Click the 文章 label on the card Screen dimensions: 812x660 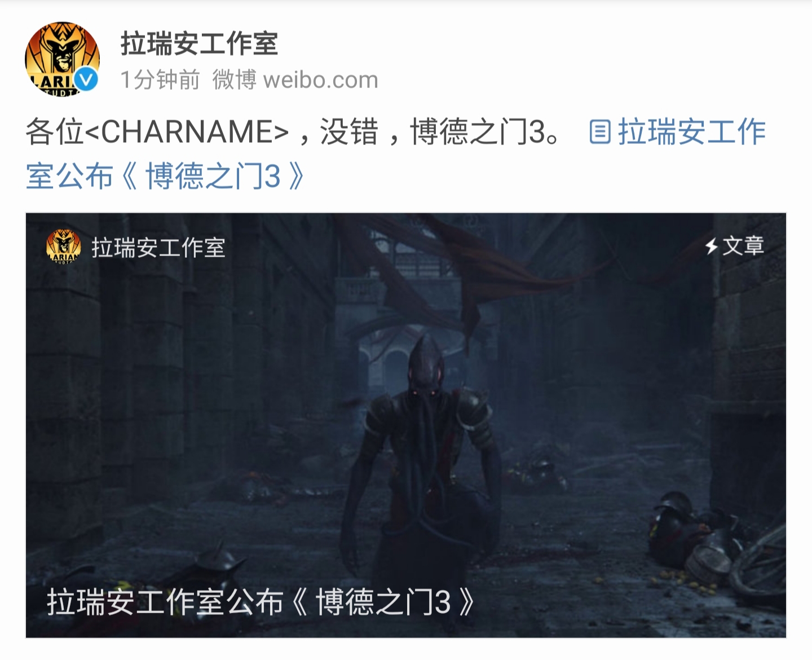tap(743, 246)
